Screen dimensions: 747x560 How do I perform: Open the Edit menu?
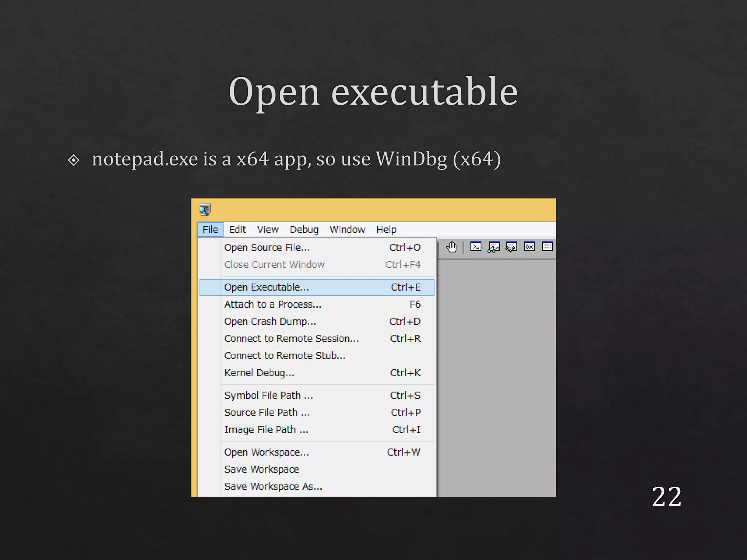pyautogui.click(x=237, y=230)
